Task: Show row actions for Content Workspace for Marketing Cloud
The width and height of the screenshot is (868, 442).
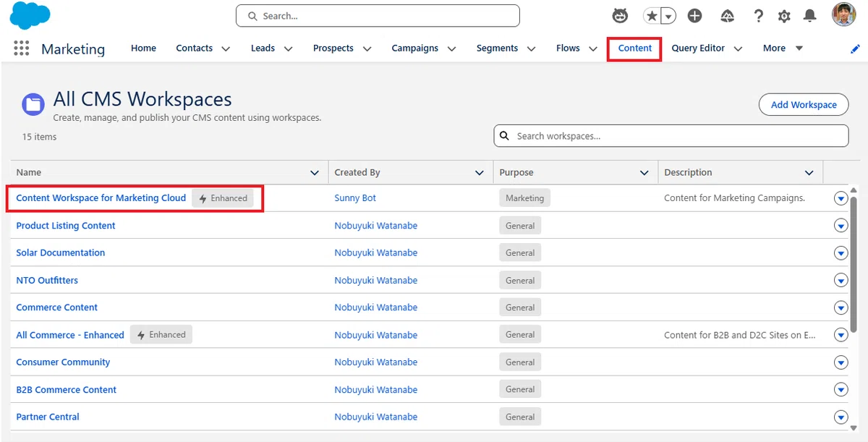Action: tap(841, 198)
